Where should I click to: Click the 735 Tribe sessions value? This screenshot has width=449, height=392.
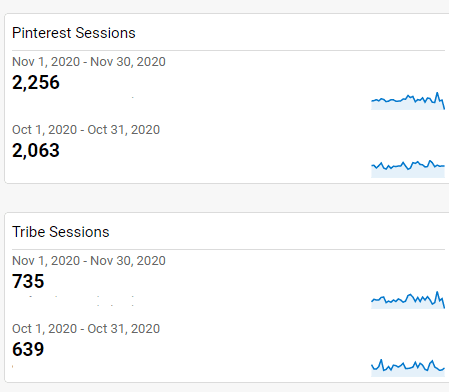pyautogui.click(x=28, y=281)
